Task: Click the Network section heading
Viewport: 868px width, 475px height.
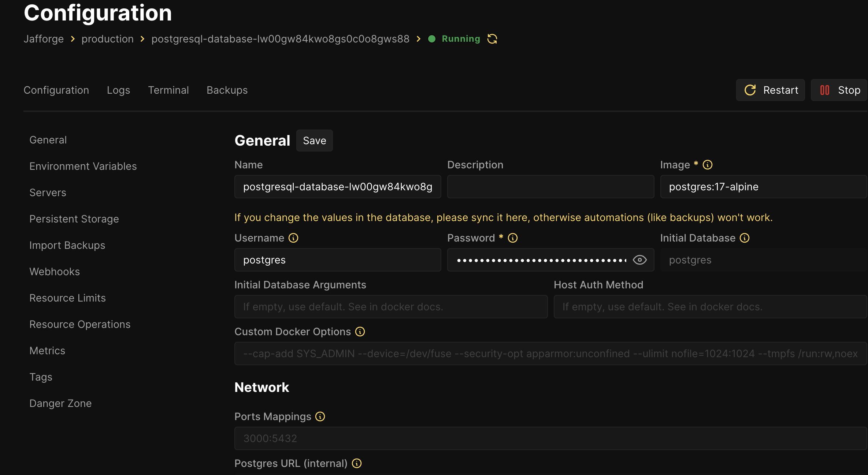Action: (262, 387)
